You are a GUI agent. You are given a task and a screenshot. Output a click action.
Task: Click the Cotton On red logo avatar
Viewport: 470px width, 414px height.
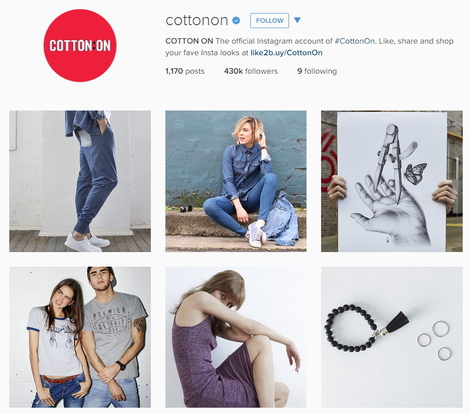pyautogui.click(x=80, y=45)
